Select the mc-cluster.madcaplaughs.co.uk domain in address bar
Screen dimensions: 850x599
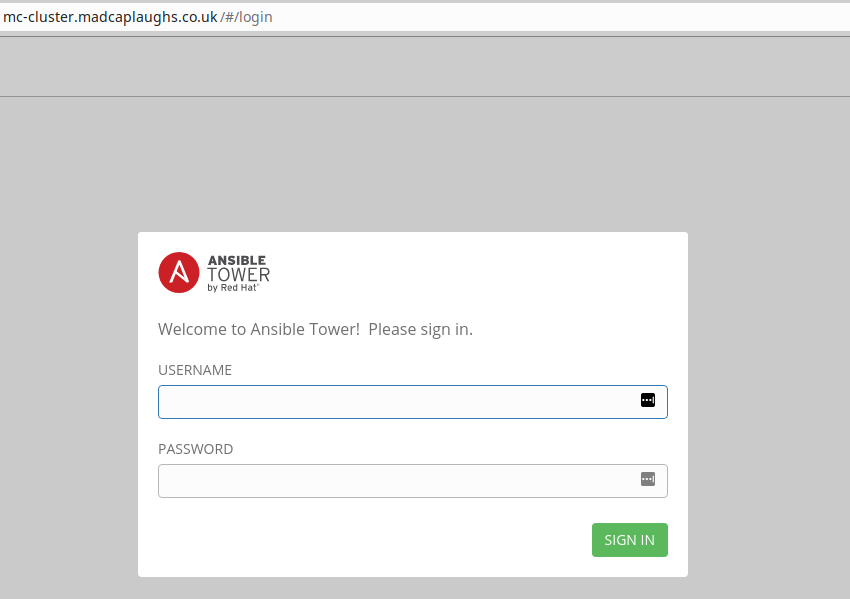(110, 17)
